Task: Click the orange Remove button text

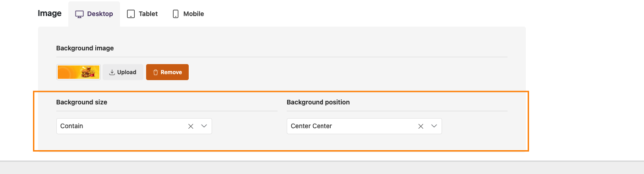Action: pyautogui.click(x=171, y=72)
